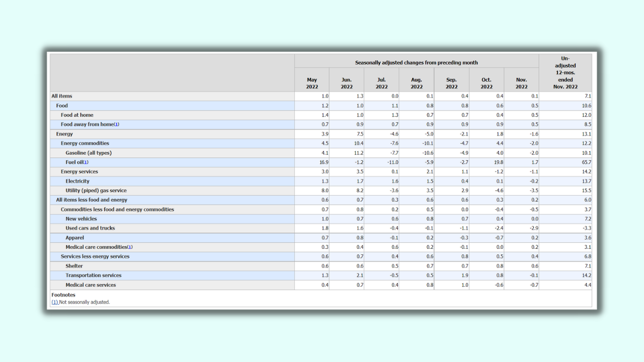Click 'Seasonally adjusted changes from preceding month' header
Viewport: 644px width, 362px height.
coord(417,62)
